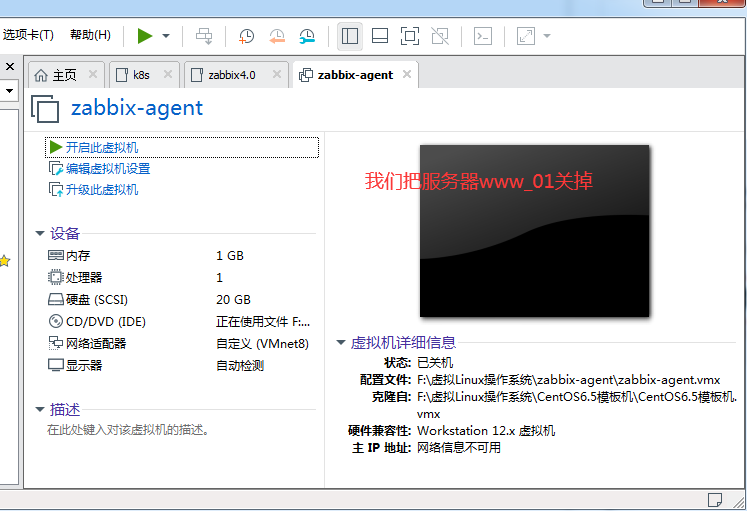Take a snapshot with the clock-plus icon
The image size is (747, 511).
point(246,36)
